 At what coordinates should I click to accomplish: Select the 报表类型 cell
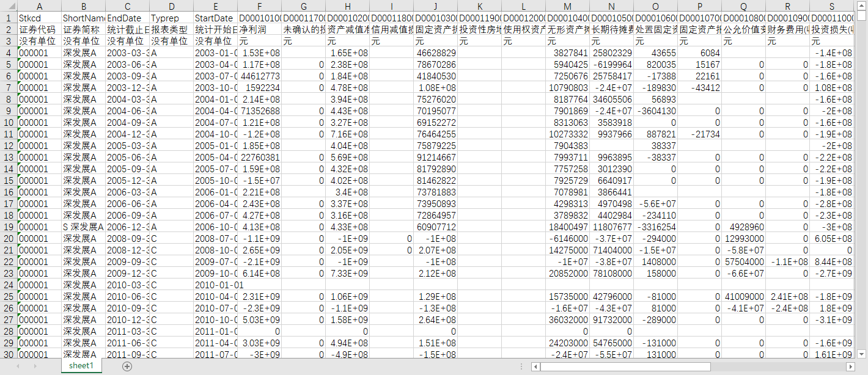171,29
